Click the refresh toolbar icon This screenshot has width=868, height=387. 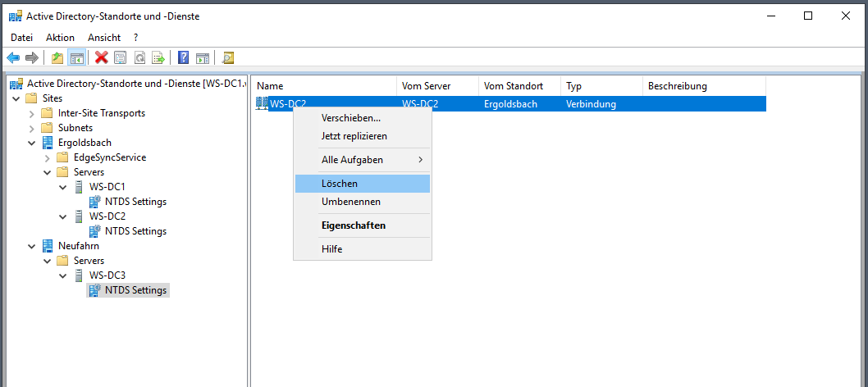(139, 57)
